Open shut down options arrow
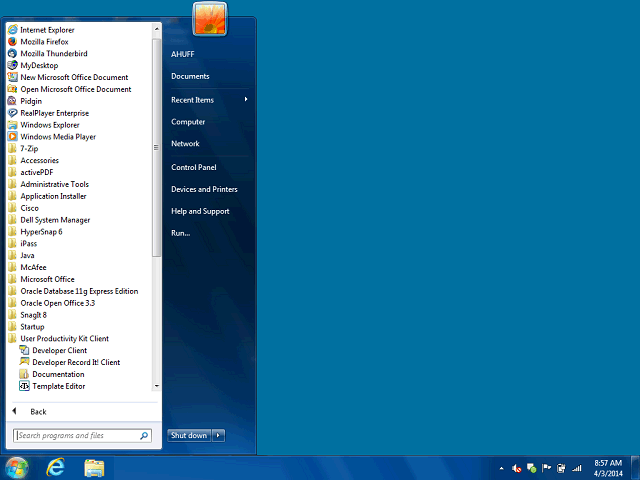The image size is (640, 480). tap(218, 436)
